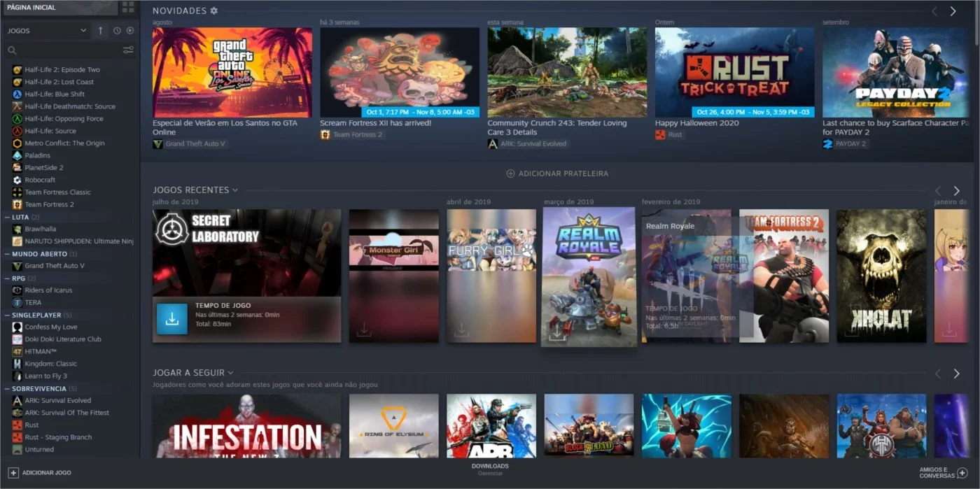
Task: Select Confess My Love in sidebar
Action: tap(51, 327)
